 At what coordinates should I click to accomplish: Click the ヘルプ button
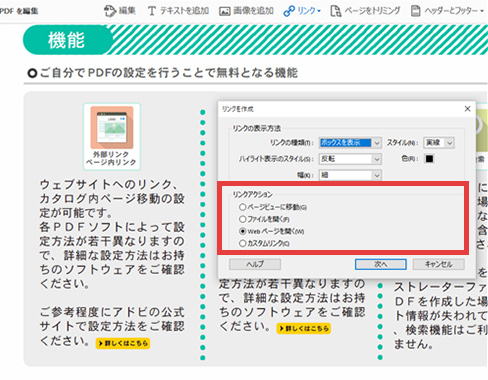255,264
